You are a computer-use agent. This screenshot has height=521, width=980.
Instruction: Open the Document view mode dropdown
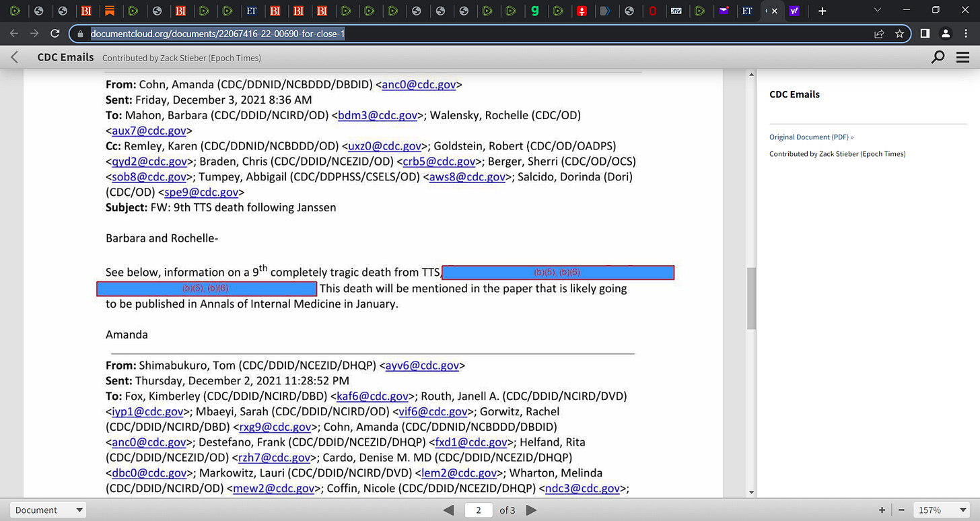click(48, 510)
